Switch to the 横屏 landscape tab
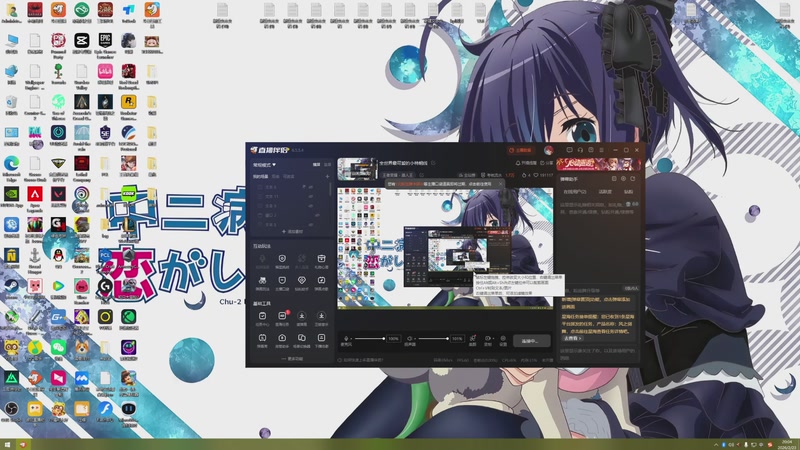The width and height of the screenshot is (800, 450). point(316,165)
